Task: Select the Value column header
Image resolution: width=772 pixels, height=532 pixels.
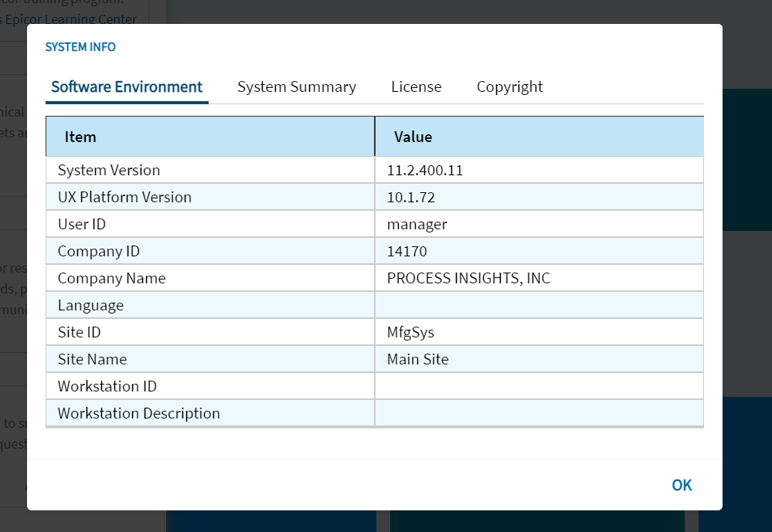Action: pos(539,137)
